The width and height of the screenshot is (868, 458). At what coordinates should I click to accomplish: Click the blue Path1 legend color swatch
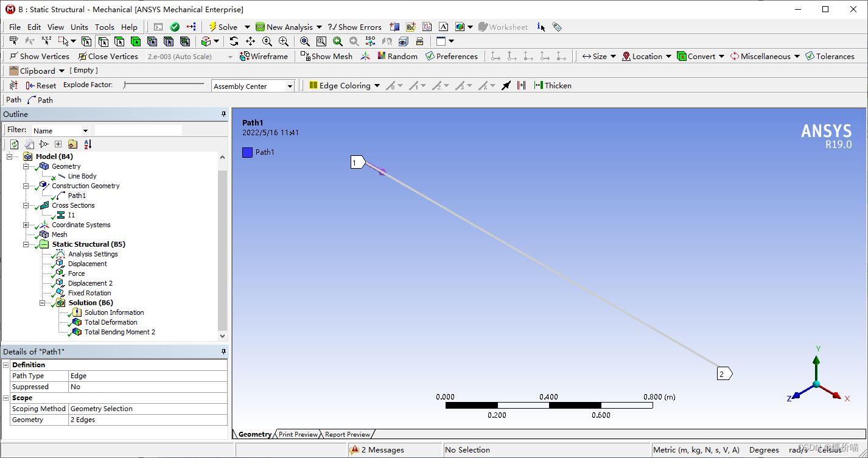click(x=247, y=152)
